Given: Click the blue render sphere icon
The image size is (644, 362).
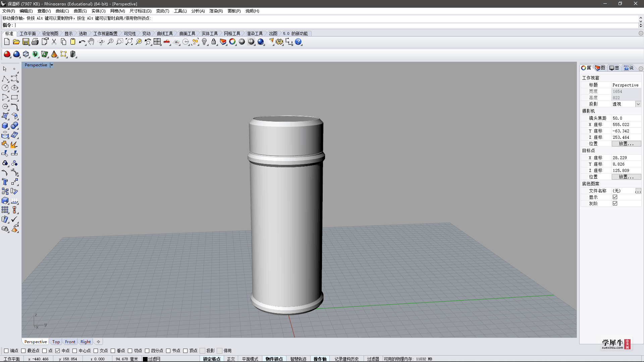Looking at the screenshot, I should tap(261, 42).
